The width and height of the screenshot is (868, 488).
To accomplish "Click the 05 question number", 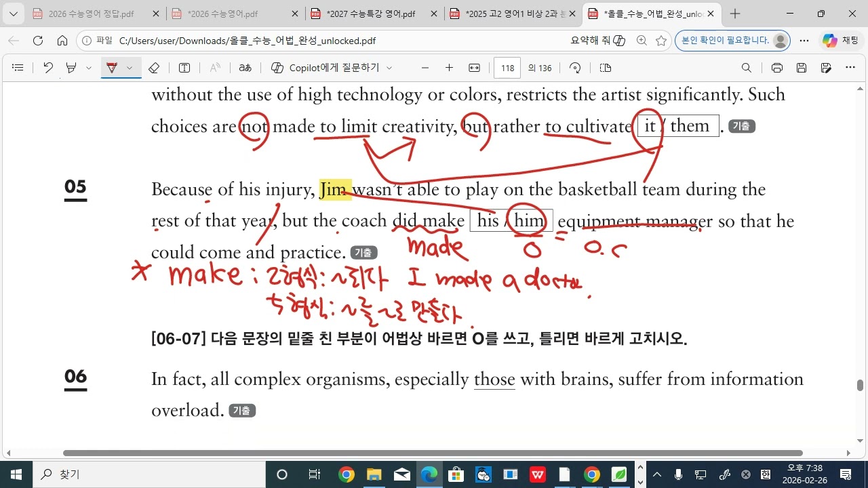I will (75, 188).
